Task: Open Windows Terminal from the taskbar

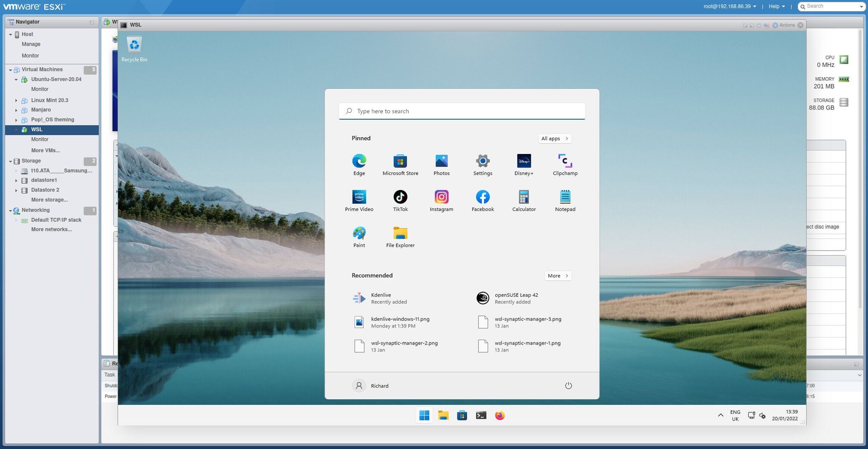Action: [x=481, y=415]
